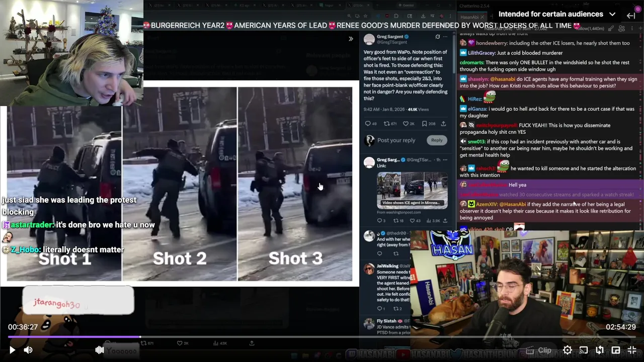The width and height of the screenshot is (644, 362).
Task: Like the main tweet (2K)
Action: click(409, 124)
